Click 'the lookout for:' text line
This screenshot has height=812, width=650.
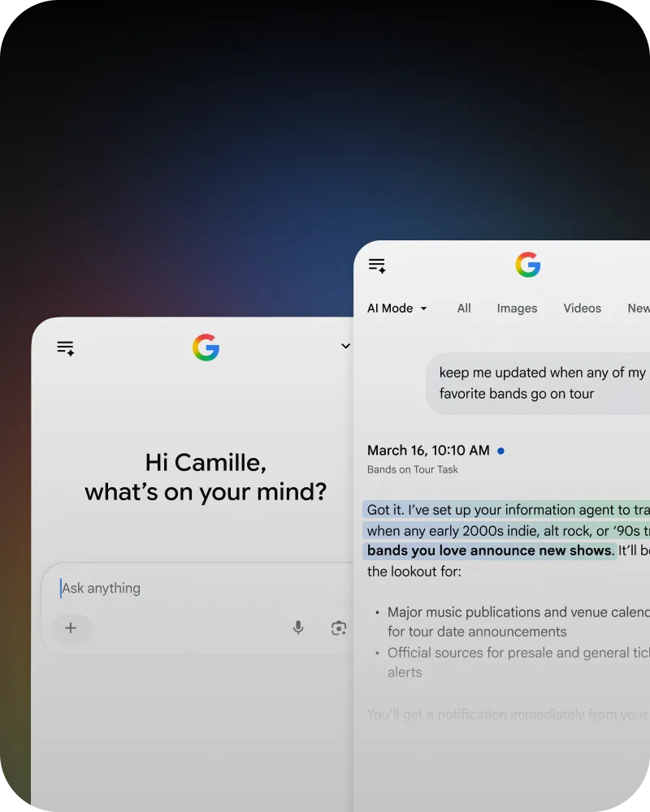[x=414, y=572]
